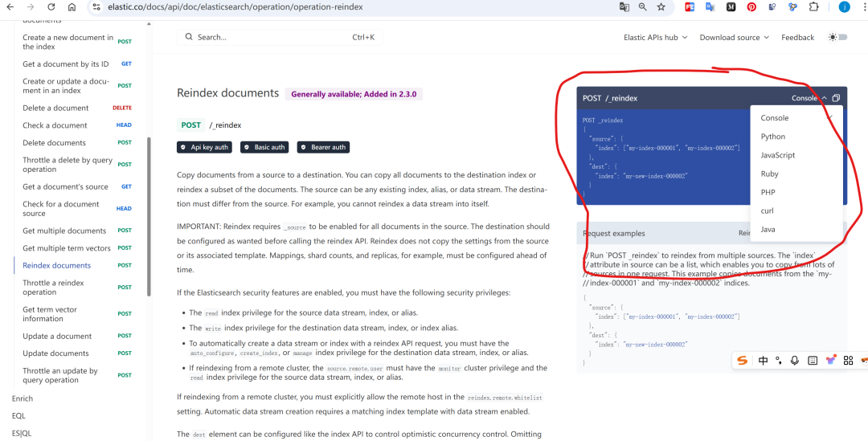The height and width of the screenshot is (441, 868).
Task: Open Get multiple documents link
Action: (x=64, y=231)
